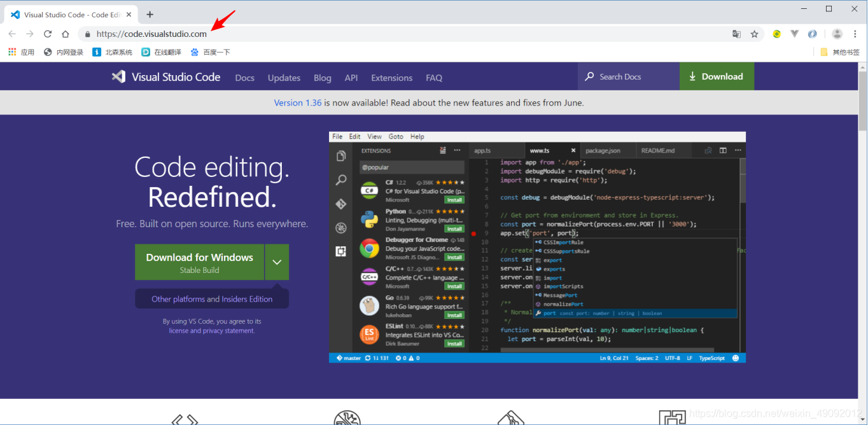Click the browser forward arrow

[x=30, y=34]
